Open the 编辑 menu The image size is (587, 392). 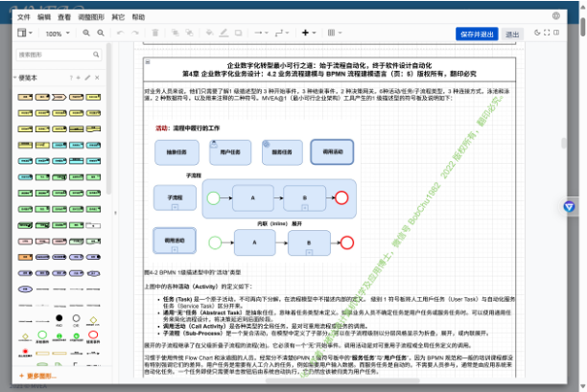pyautogui.click(x=44, y=17)
